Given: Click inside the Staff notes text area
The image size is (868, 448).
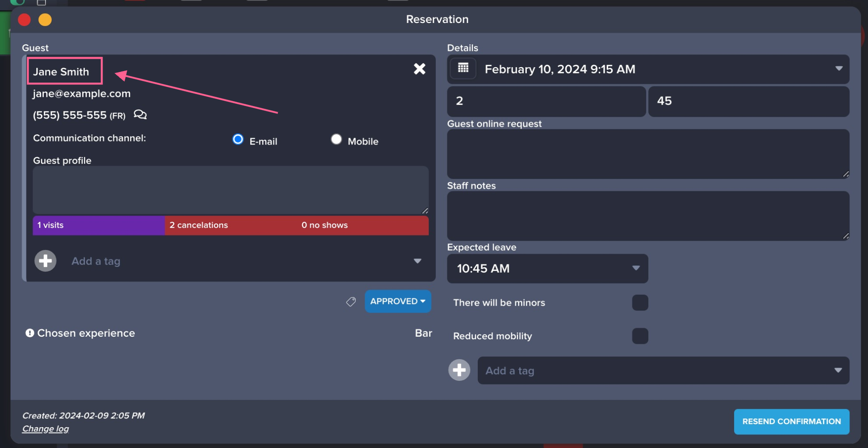Looking at the screenshot, I should (647, 216).
